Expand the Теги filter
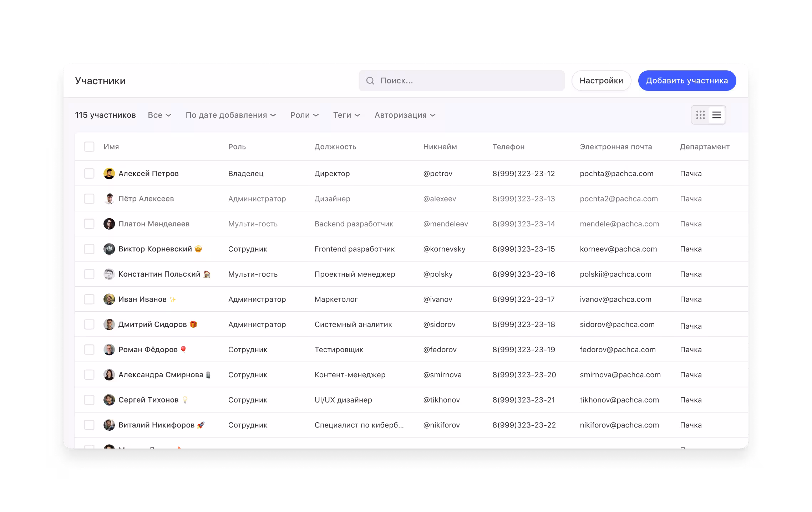Image resolution: width=812 pixels, height=512 pixels. [x=346, y=115]
